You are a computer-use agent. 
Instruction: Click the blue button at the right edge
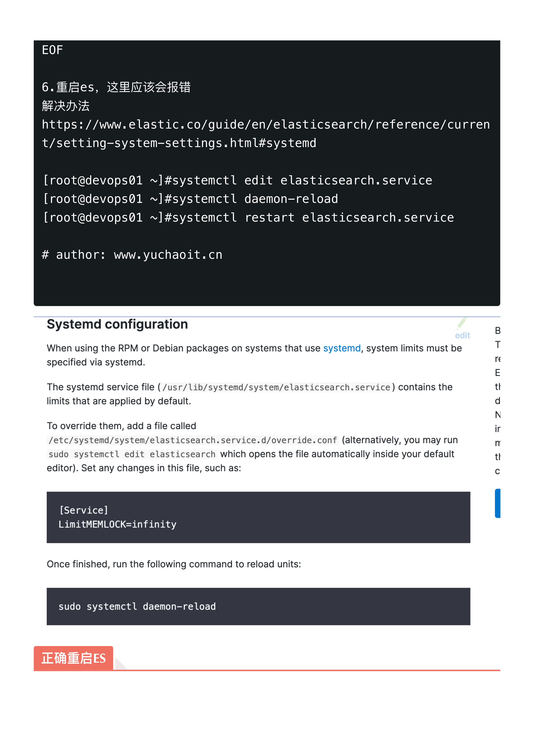(497, 503)
